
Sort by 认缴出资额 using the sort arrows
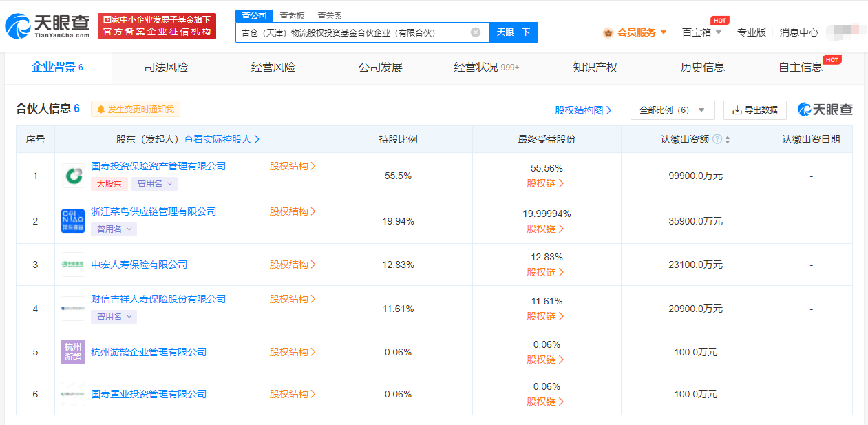[x=728, y=140]
